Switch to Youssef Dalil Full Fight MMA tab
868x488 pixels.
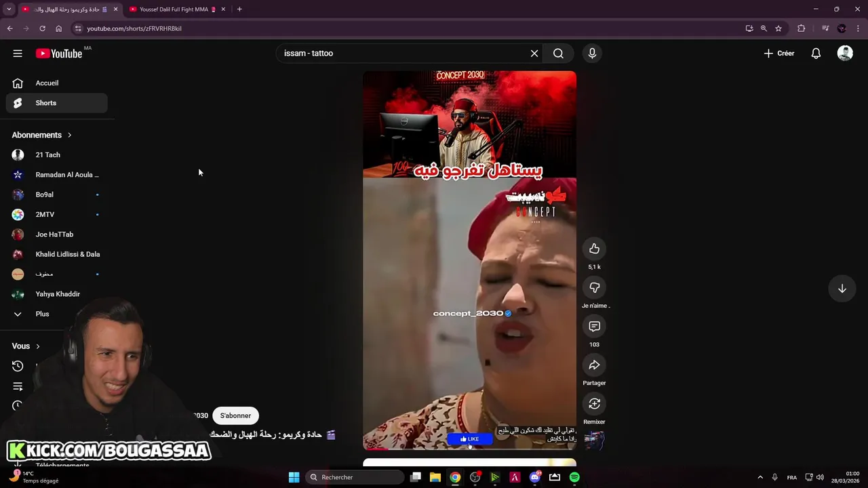[178, 9]
